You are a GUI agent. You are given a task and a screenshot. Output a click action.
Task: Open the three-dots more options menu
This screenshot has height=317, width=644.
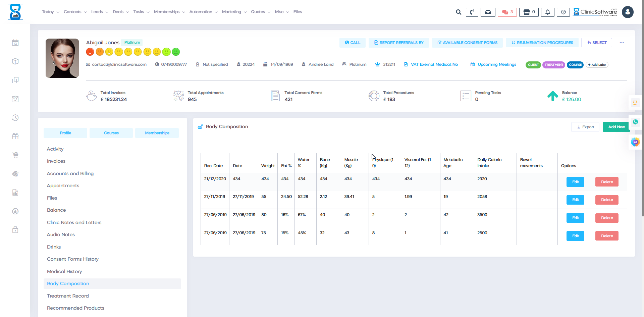click(x=622, y=43)
